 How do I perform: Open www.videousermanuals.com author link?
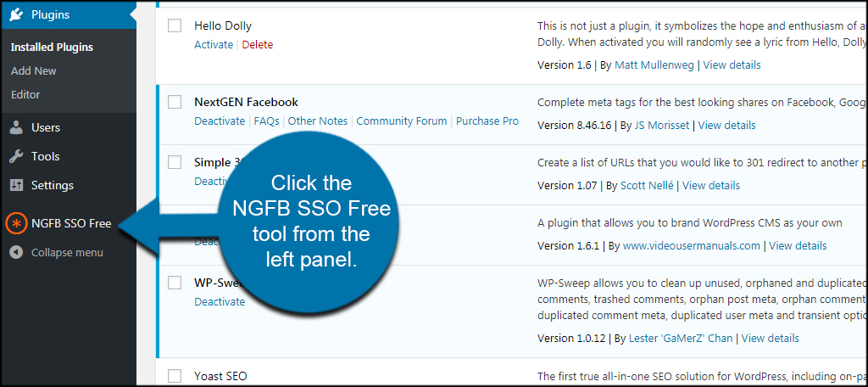coord(692,245)
